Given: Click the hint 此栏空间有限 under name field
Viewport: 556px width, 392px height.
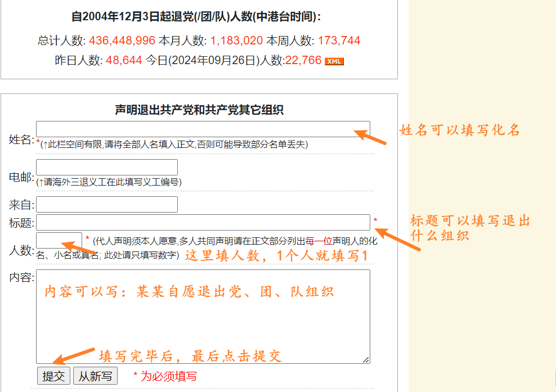Looking at the screenshot, I should click(x=174, y=144).
